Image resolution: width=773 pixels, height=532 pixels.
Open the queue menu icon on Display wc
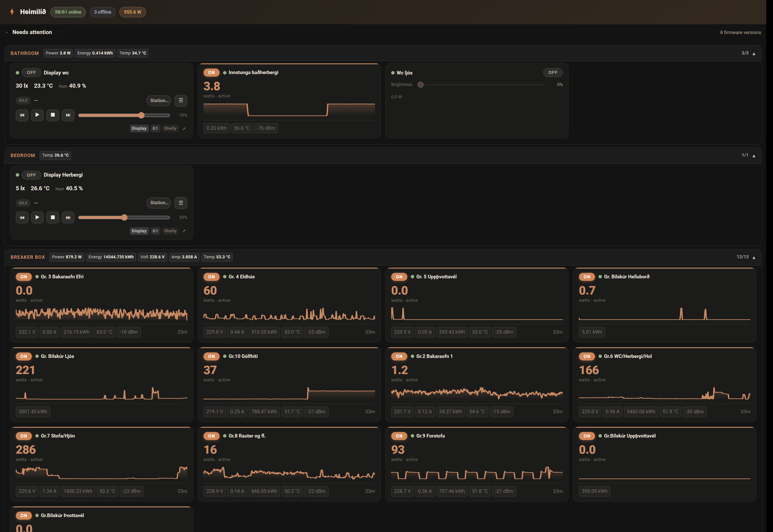pyautogui.click(x=181, y=100)
